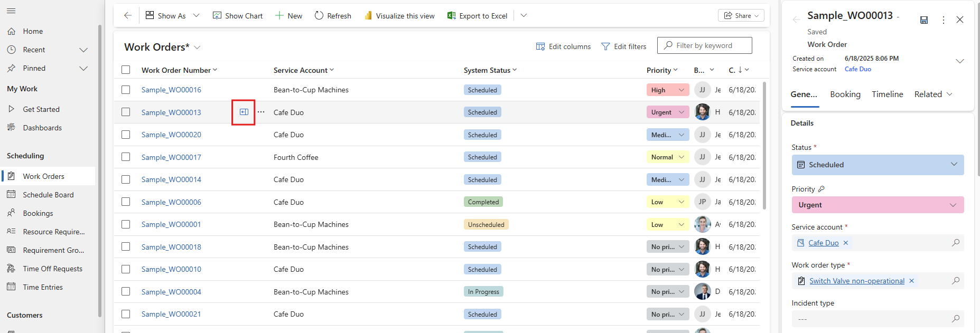Open the hamburger navigation menu

(x=11, y=11)
